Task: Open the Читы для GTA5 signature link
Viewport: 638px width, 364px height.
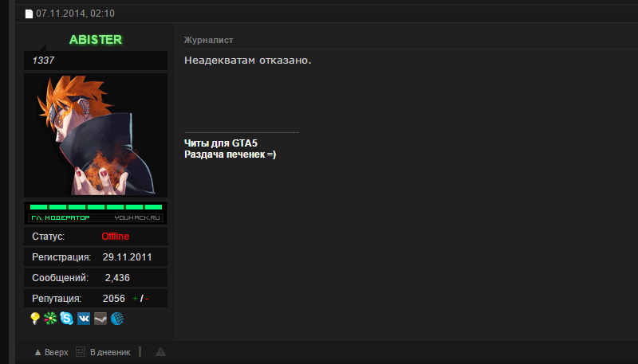Action: 221,143
